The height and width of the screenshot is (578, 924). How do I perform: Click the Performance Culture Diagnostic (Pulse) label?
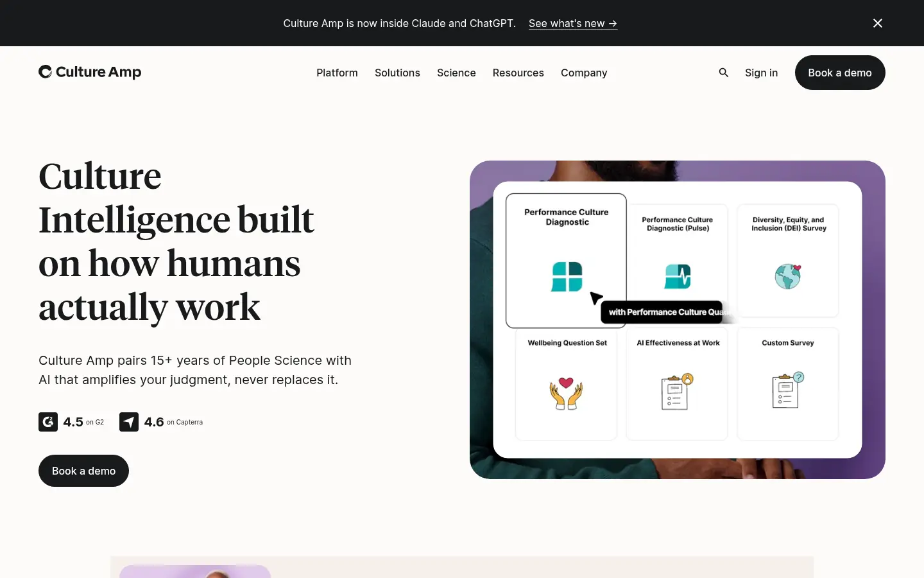point(678,224)
